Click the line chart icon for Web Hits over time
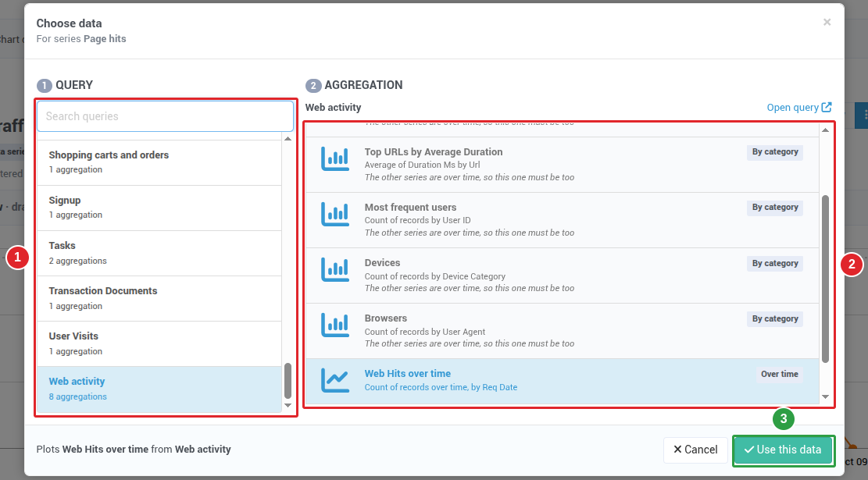Viewport: 868px width, 480px height. (x=335, y=380)
